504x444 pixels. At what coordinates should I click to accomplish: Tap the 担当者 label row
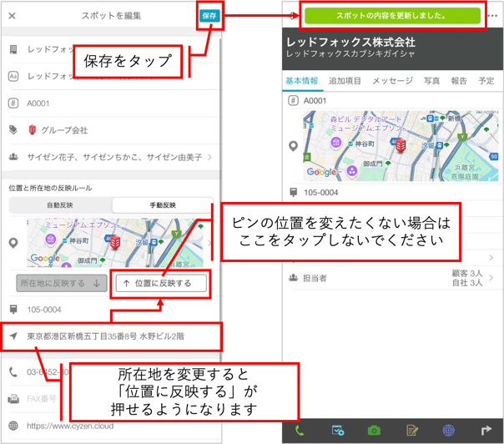(x=393, y=278)
